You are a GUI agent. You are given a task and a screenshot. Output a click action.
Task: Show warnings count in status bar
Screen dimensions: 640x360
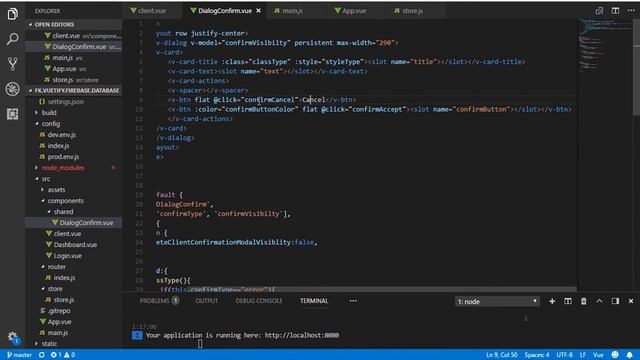pos(69,355)
